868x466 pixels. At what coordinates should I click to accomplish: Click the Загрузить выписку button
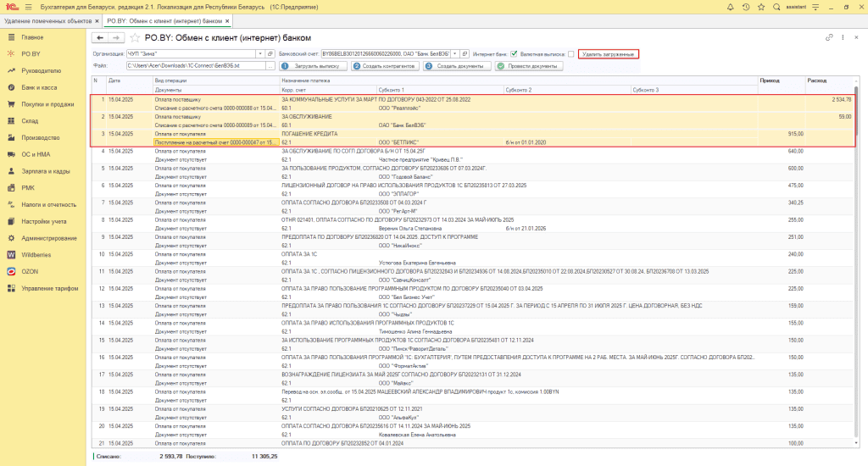pyautogui.click(x=314, y=65)
